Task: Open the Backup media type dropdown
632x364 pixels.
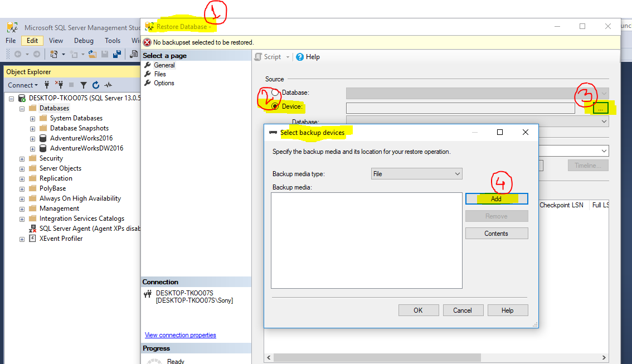Action: (416, 174)
